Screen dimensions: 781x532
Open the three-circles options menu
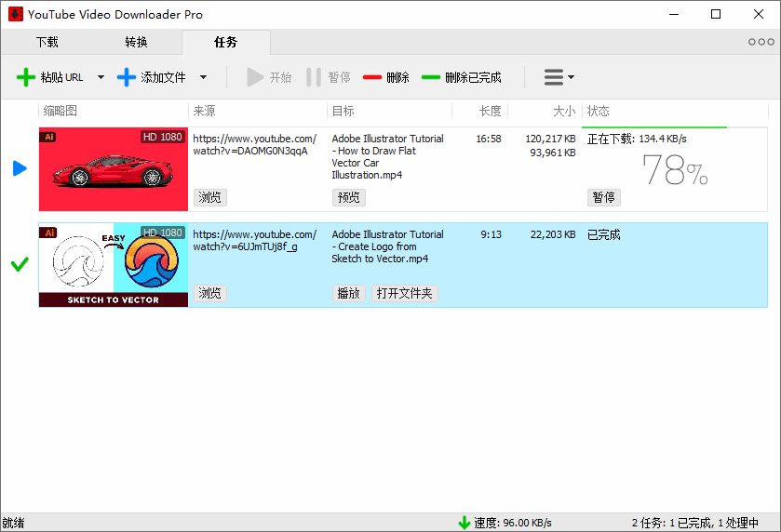[x=761, y=42]
